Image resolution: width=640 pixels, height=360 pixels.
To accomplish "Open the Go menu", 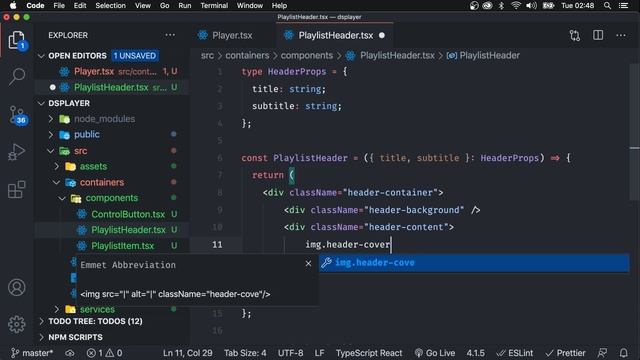I will pos(164,6).
